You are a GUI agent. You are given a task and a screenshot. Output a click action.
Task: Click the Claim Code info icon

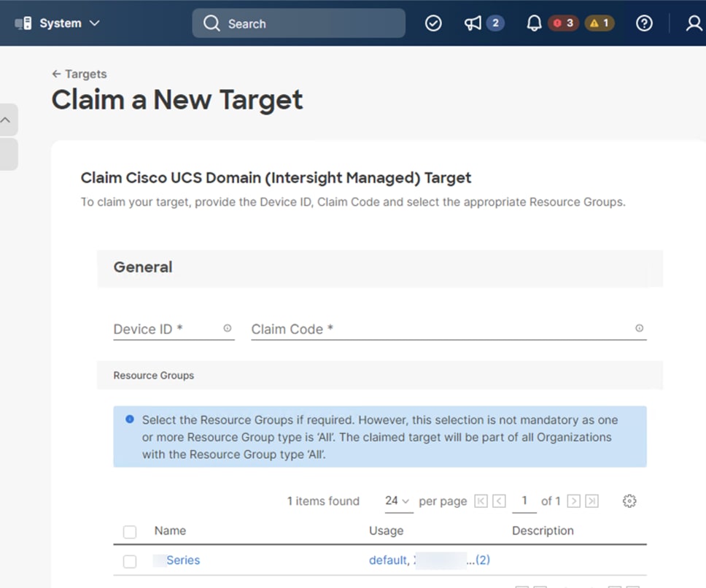pos(640,328)
